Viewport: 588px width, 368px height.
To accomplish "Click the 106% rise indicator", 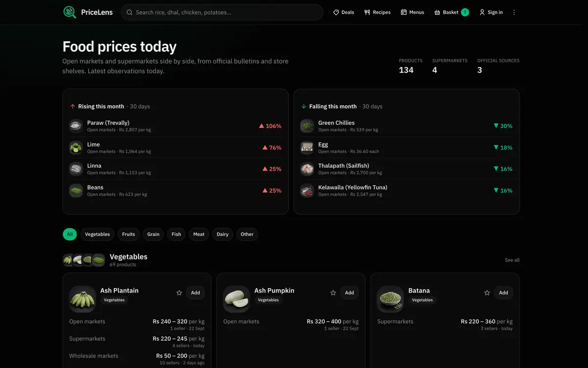I will tap(270, 126).
